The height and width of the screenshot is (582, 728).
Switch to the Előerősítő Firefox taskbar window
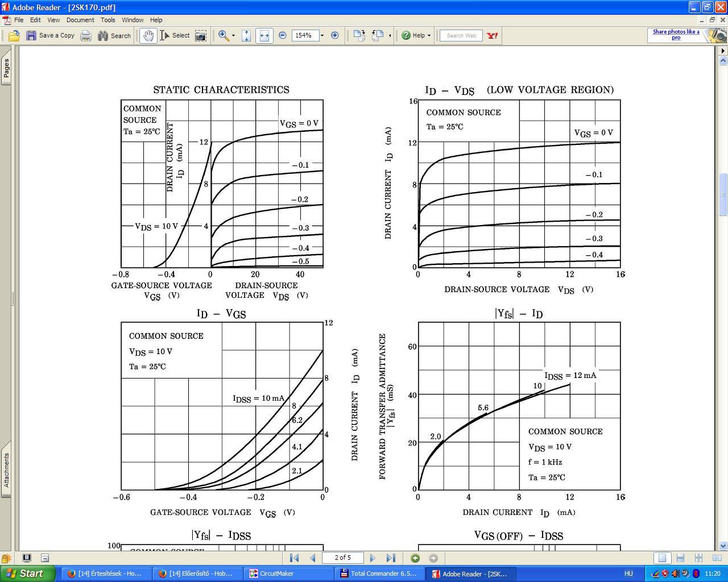click(x=197, y=573)
